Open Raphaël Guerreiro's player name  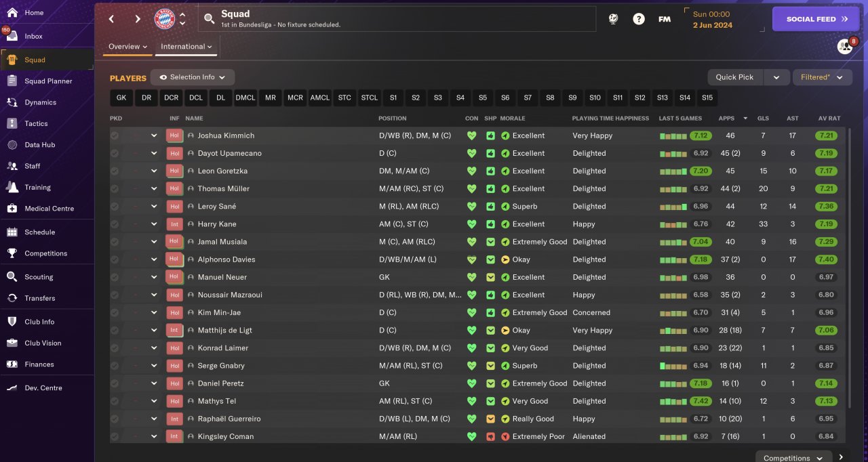coord(229,419)
